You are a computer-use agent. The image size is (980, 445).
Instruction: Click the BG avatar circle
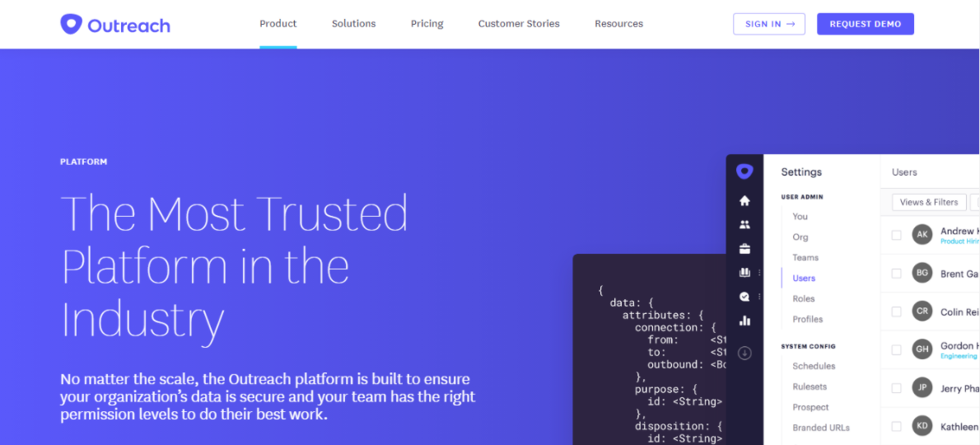tap(922, 273)
